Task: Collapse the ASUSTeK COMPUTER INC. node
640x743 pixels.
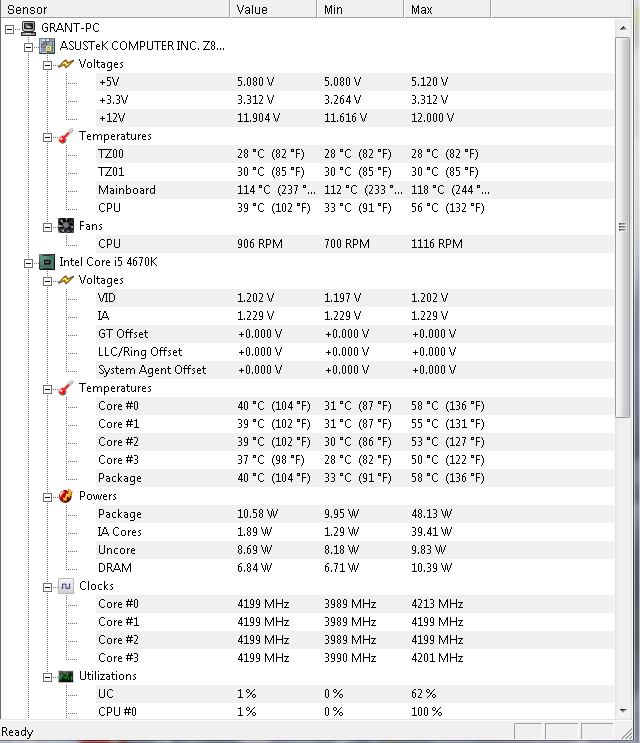Action: tap(28, 47)
